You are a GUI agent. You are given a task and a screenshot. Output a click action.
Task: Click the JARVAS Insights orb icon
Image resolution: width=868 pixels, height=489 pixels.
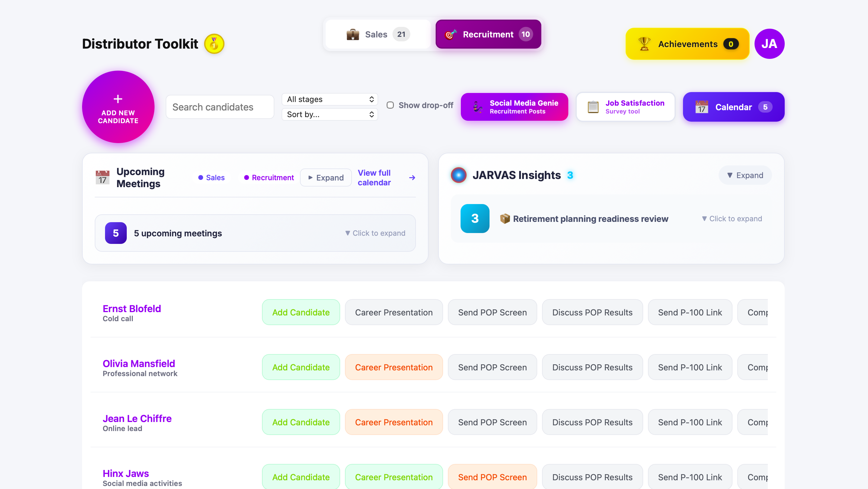tap(458, 175)
